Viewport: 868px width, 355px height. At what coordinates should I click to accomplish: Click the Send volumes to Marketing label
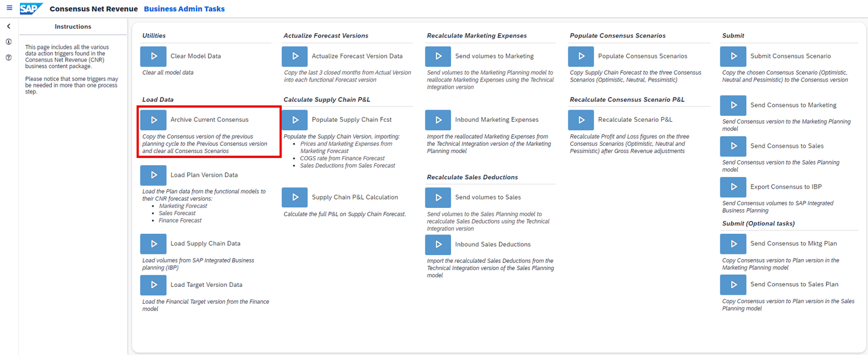click(494, 56)
